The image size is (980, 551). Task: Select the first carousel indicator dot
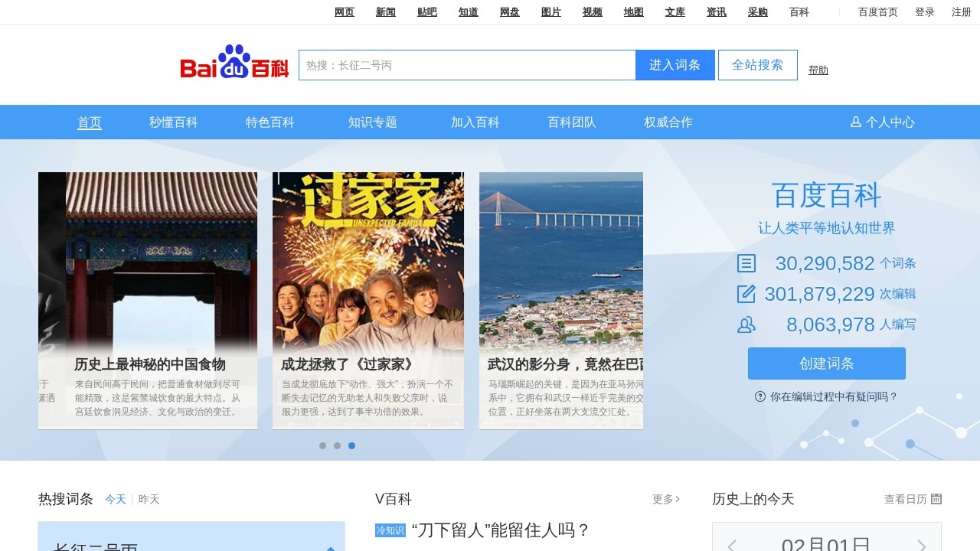point(323,445)
